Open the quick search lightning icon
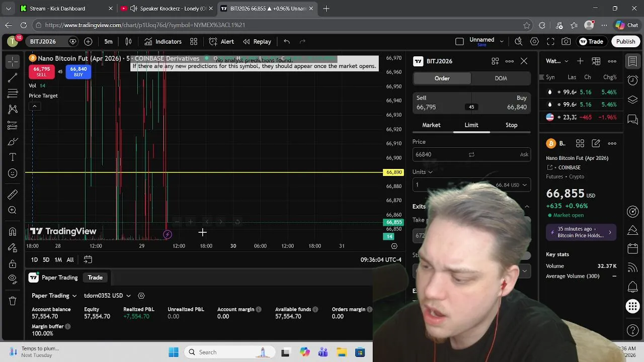The image size is (644, 362). 518,42
